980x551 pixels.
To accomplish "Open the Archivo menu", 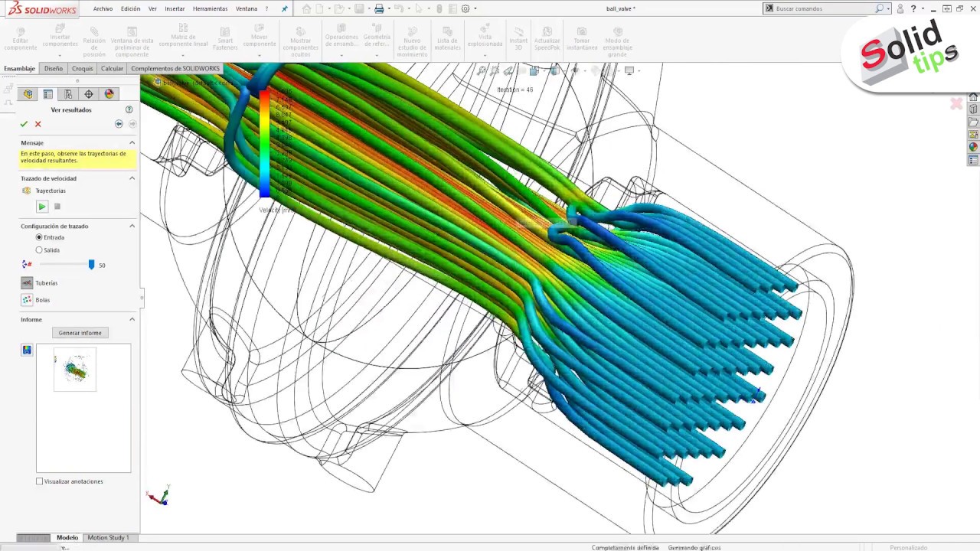I will pos(103,8).
